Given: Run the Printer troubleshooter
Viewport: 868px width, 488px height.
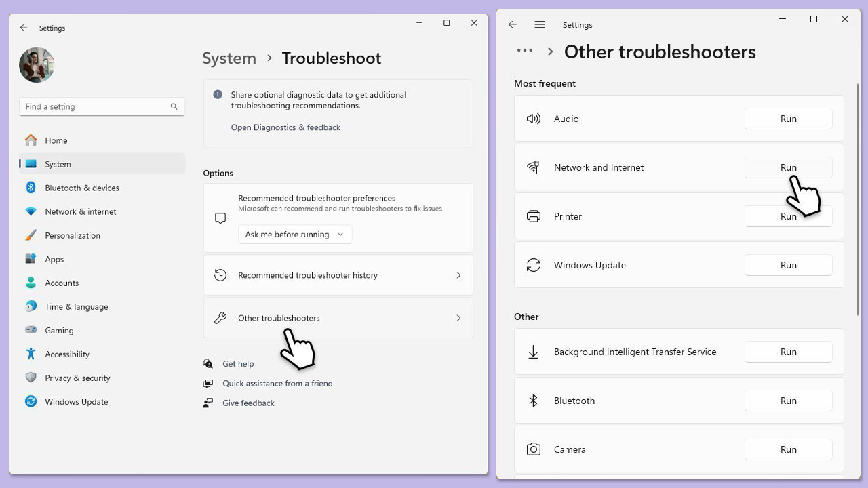Looking at the screenshot, I should click(x=788, y=216).
